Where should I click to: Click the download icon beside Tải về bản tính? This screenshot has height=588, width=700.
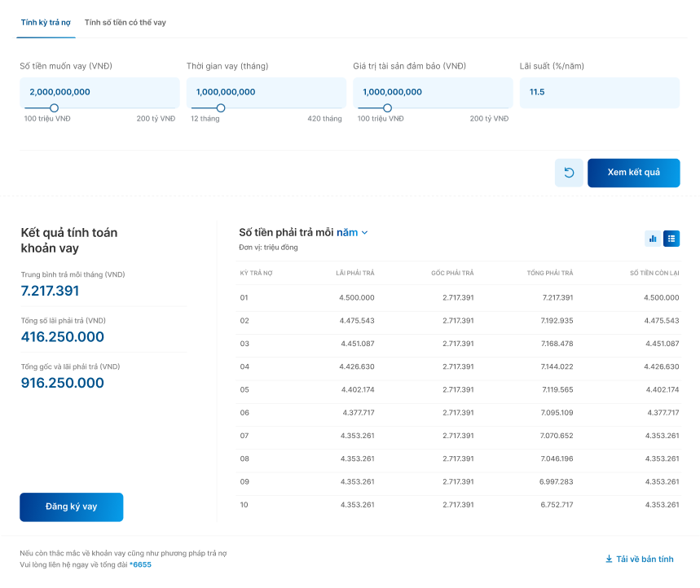point(608,559)
